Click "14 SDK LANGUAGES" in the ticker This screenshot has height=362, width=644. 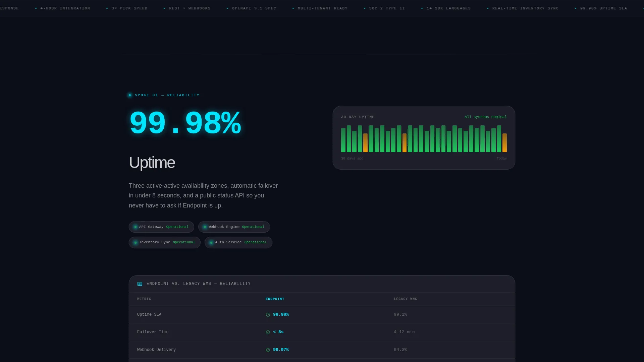(x=449, y=8)
